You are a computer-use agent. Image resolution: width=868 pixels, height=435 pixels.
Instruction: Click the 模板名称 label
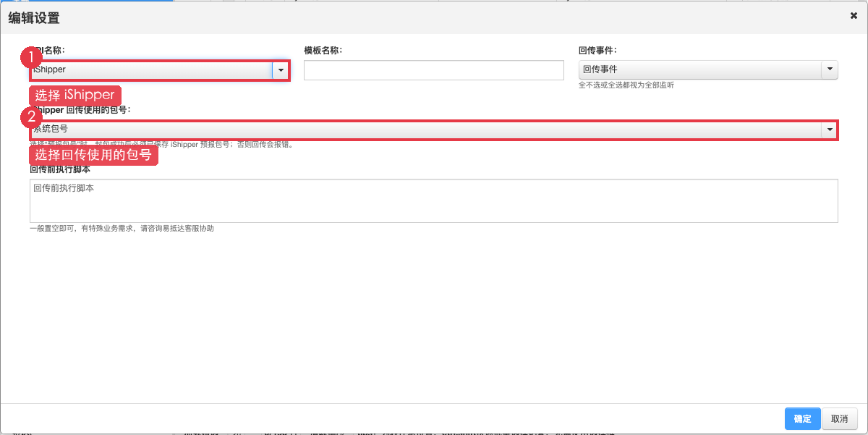click(x=323, y=51)
